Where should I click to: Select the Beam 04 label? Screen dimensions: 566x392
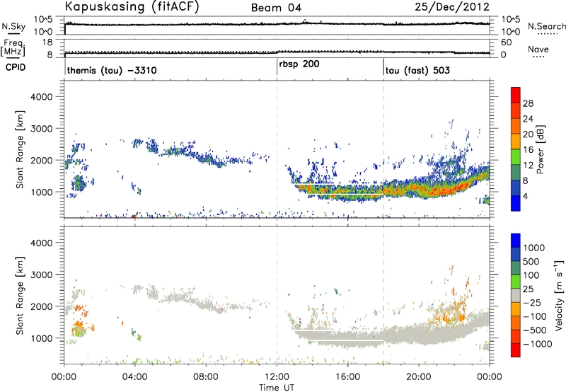click(x=277, y=8)
